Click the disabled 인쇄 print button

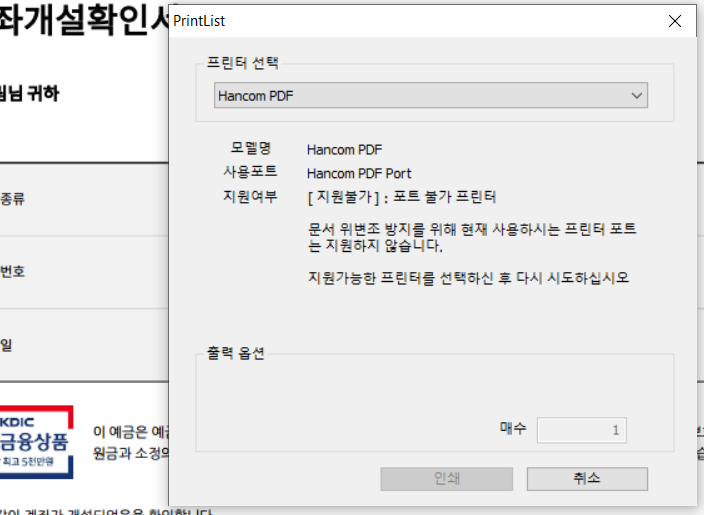447,479
